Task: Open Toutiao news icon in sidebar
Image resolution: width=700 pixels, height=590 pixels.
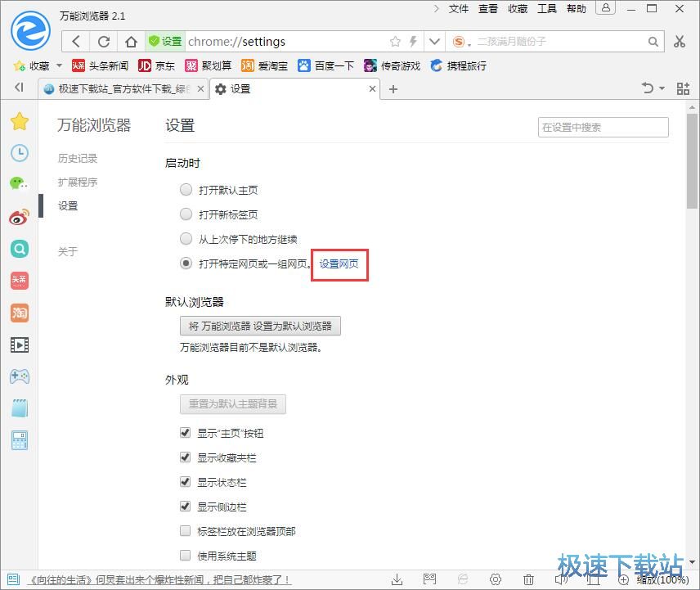Action: tap(19, 280)
